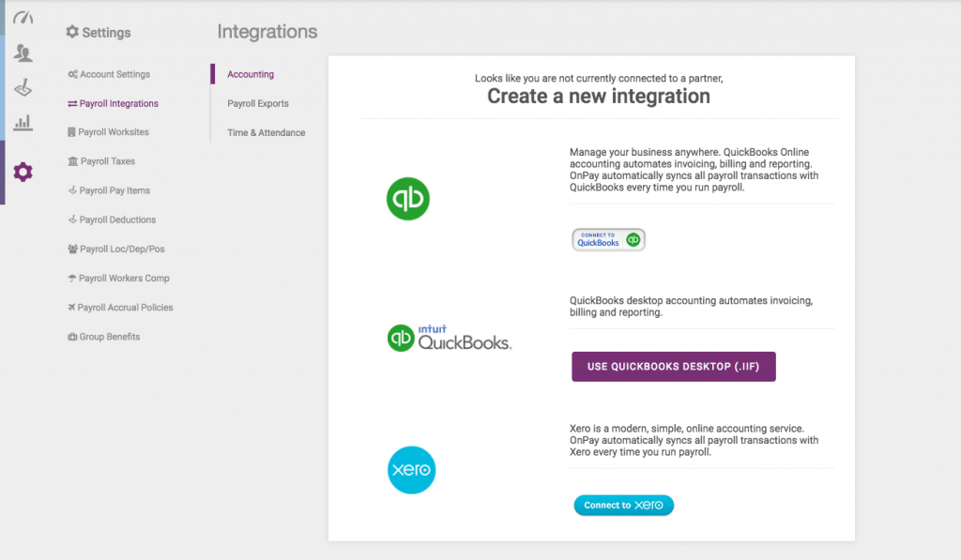Click the Payroll Pay Items hand icon
Image resolution: width=961 pixels, height=560 pixels.
tap(72, 190)
